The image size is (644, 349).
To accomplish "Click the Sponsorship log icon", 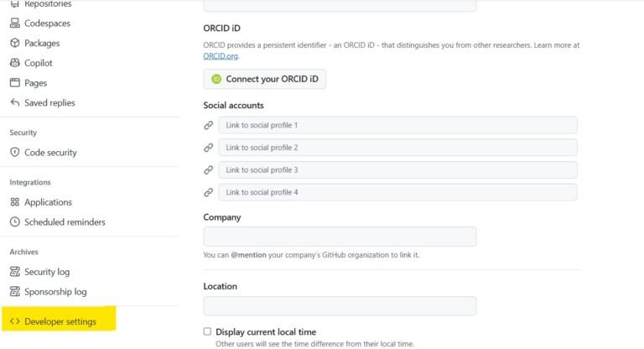I will pos(15,291).
